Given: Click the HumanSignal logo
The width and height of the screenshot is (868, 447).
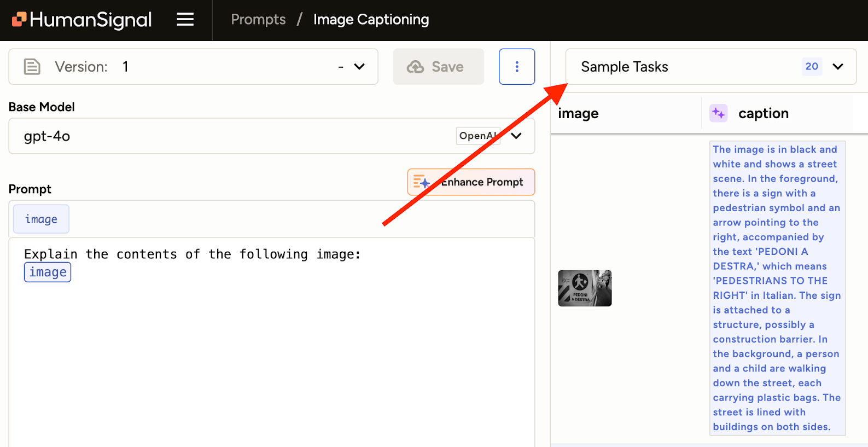Looking at the screenshot, I should 81,20.
